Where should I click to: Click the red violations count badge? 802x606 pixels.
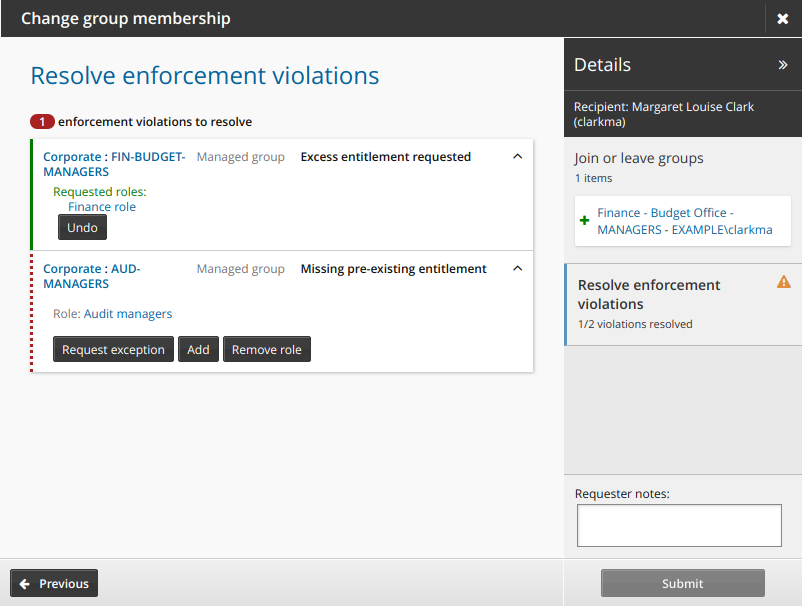coord(42,122)
